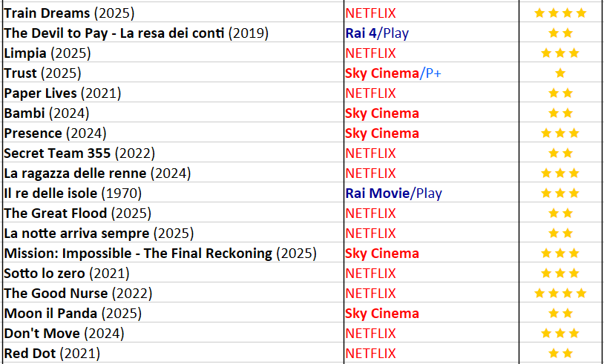Select 'Rai Movie/Play' in Il re delle isole row

pos(394,193)
